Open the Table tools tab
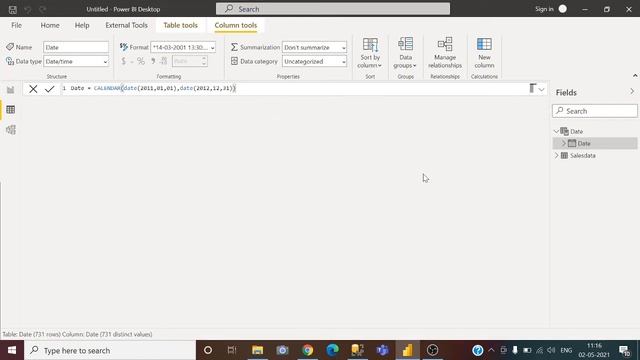The width and height of the screenshot is (640, 360). point(180,25)
